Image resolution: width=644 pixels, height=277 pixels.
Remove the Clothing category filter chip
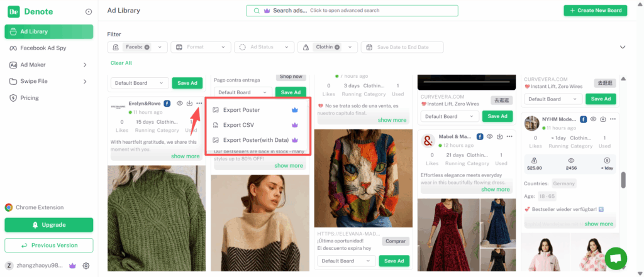(337, 47)
